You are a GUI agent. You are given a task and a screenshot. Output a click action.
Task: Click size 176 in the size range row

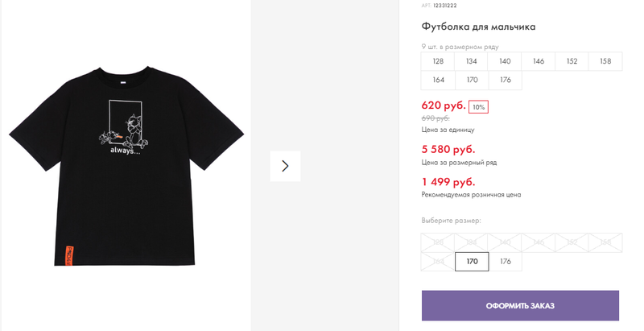point(506,80)
